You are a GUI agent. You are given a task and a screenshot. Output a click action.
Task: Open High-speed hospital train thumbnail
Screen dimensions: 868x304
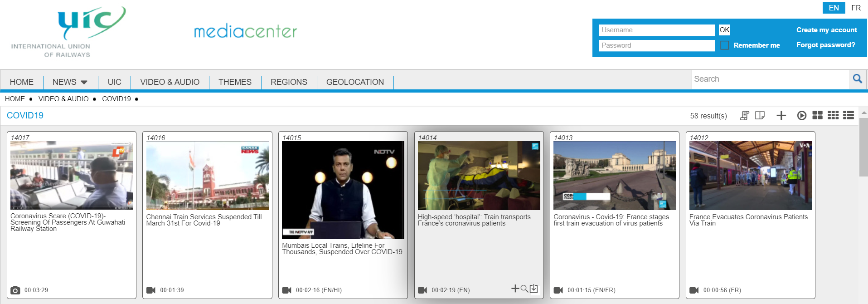479,176
